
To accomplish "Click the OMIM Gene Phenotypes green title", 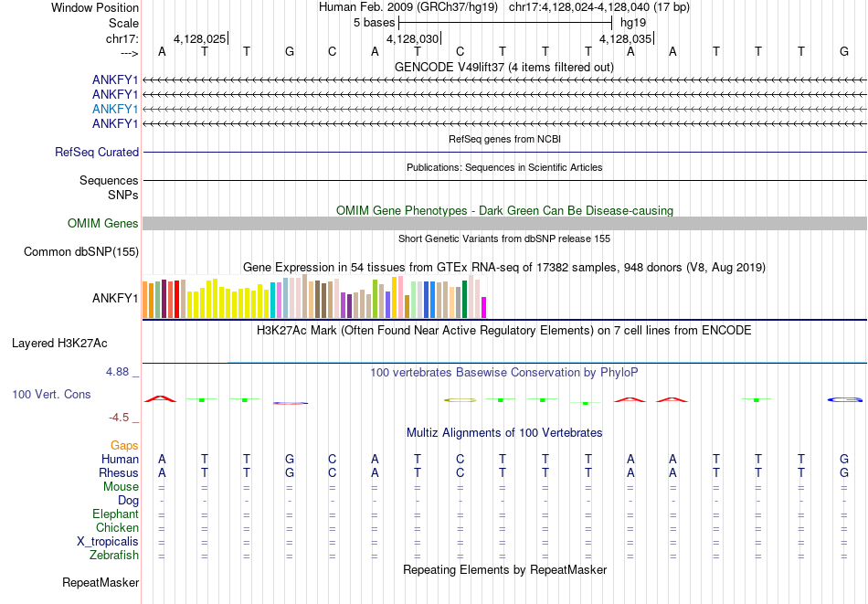I will [505, 210].
